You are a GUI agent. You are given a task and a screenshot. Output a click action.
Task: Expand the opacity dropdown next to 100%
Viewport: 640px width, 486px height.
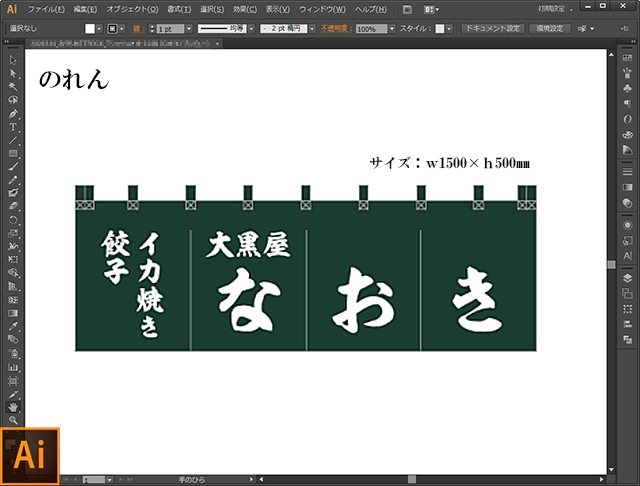point(392,29)
